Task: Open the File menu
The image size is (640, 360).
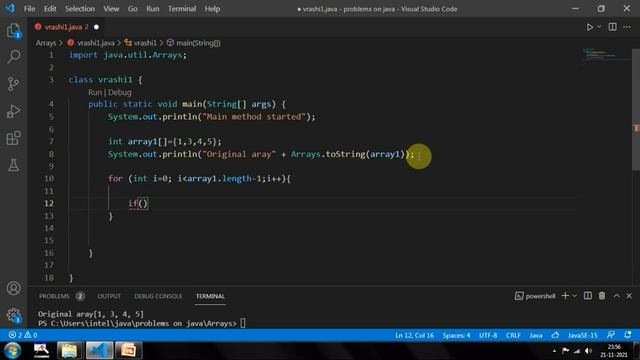Action: [x=29, y=9]
